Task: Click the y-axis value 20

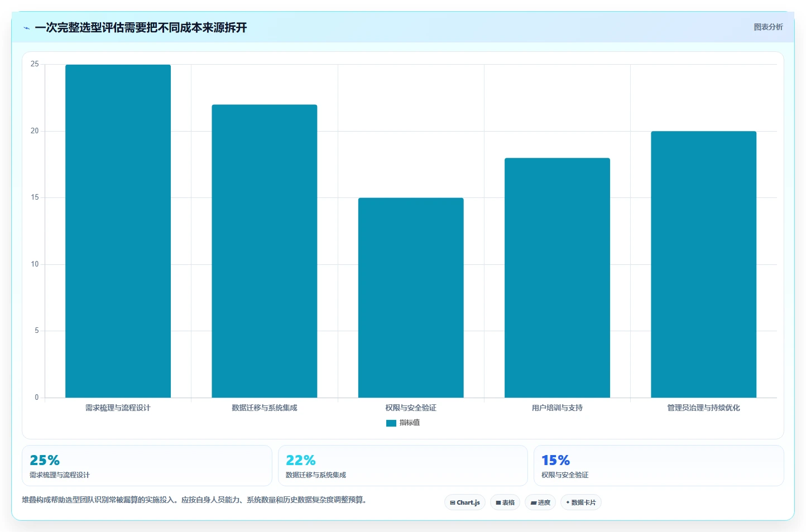Action: [x=35, y=131]
